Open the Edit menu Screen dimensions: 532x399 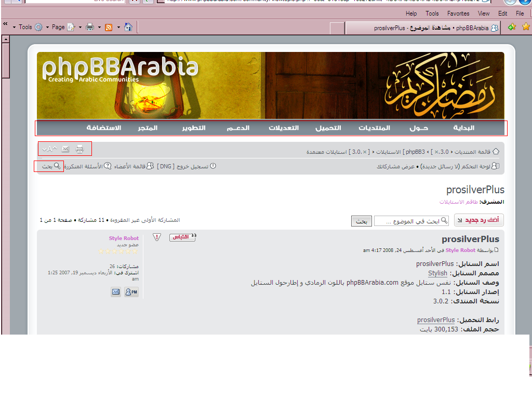[503, 14]
